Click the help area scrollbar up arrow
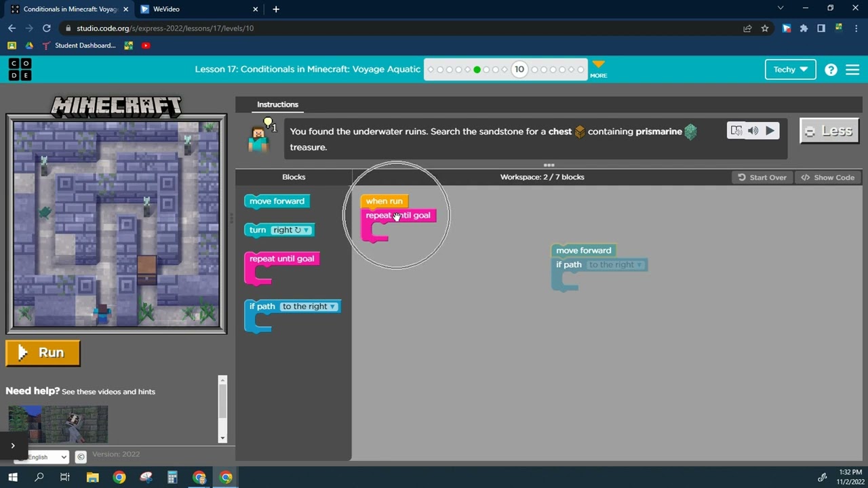This screenshot has width=868, height=488. [222, 380]
